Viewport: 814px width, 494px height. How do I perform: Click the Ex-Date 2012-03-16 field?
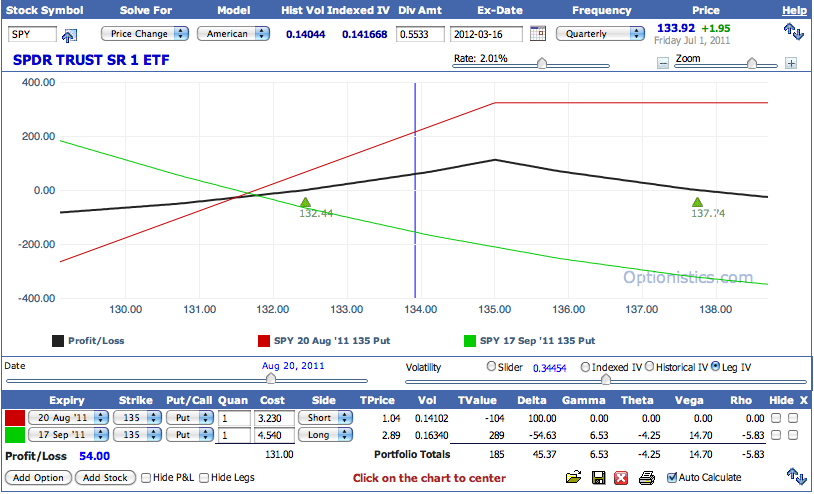pos(486,34)
